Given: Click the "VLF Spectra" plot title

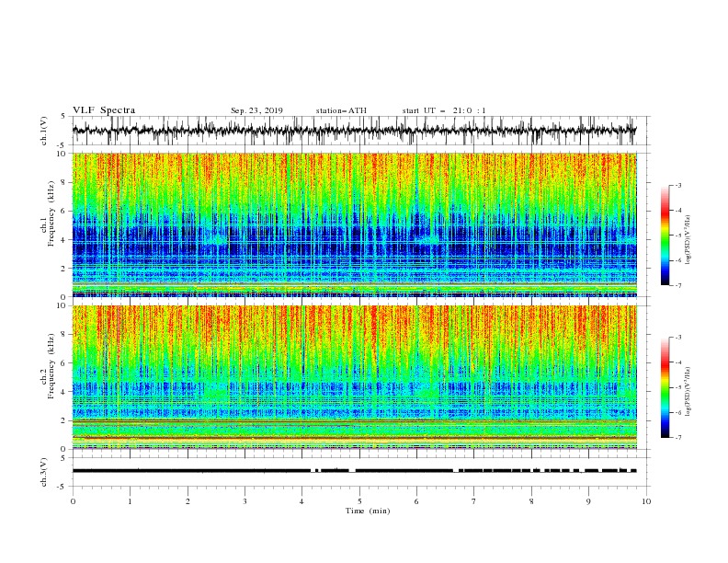Looking at the screenshot, I should click(x=104, y=110).
